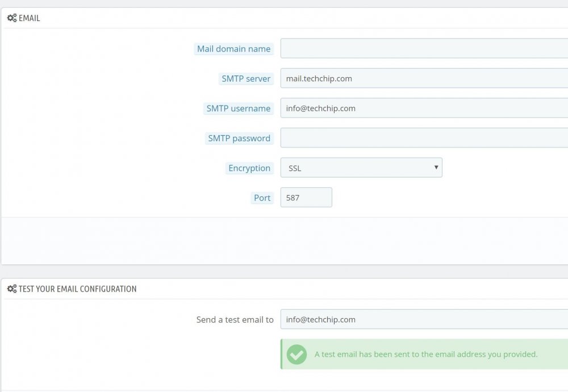Image resolution: width=568 pixels, height=392 pixels.
Task: Click the Mail domain name label
Action: pos(233,49)
